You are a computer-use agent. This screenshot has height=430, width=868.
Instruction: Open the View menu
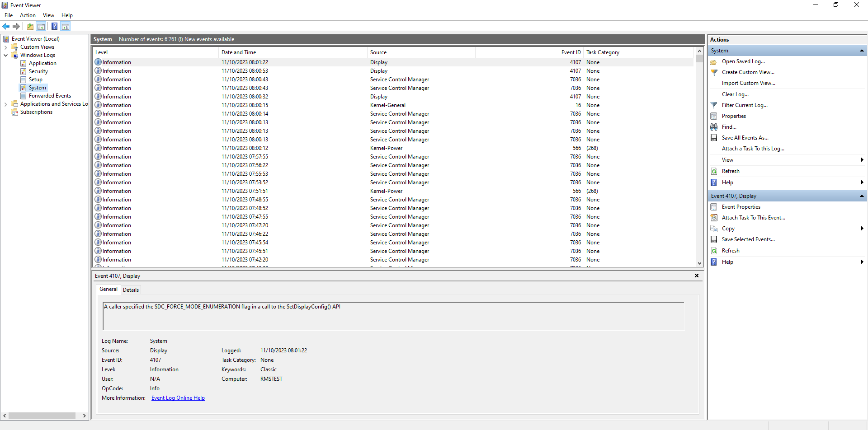(48, 15)
